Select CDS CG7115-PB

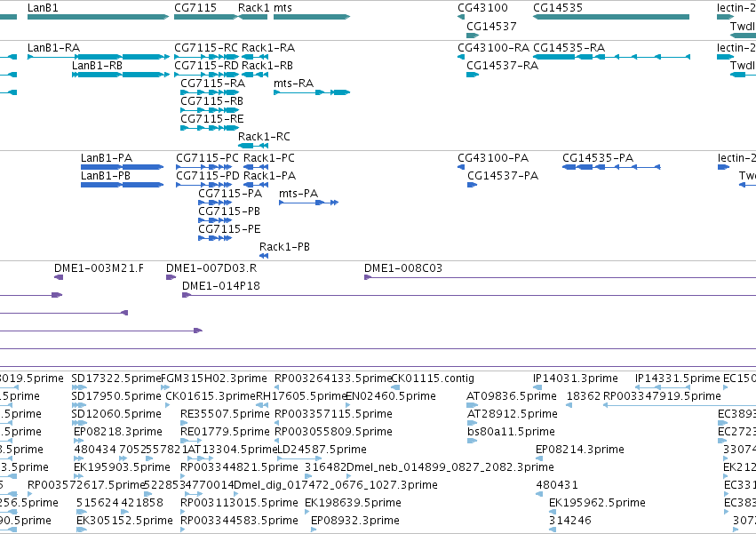pyautogui.click(x=215, y=221)
